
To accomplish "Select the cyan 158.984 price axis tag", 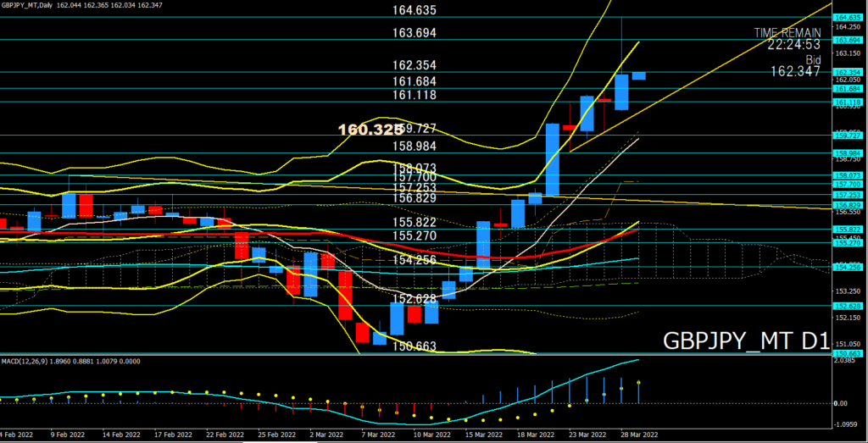I will (846, 152).
